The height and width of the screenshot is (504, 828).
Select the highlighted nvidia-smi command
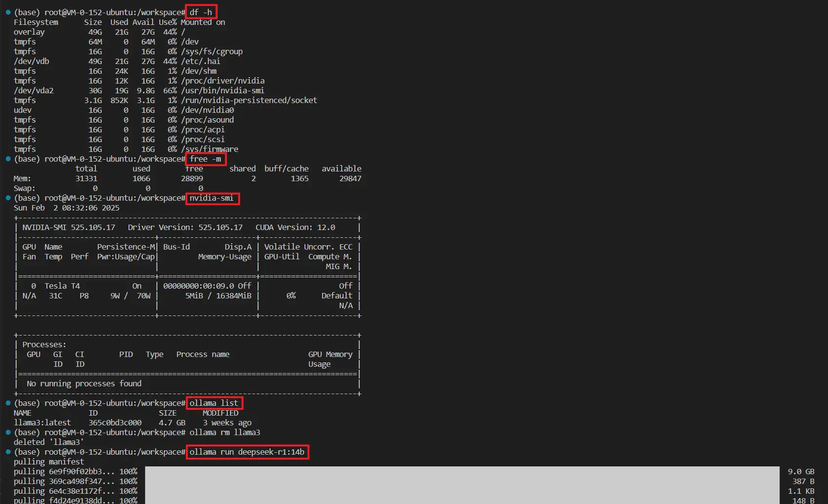[x=212, y=198]
